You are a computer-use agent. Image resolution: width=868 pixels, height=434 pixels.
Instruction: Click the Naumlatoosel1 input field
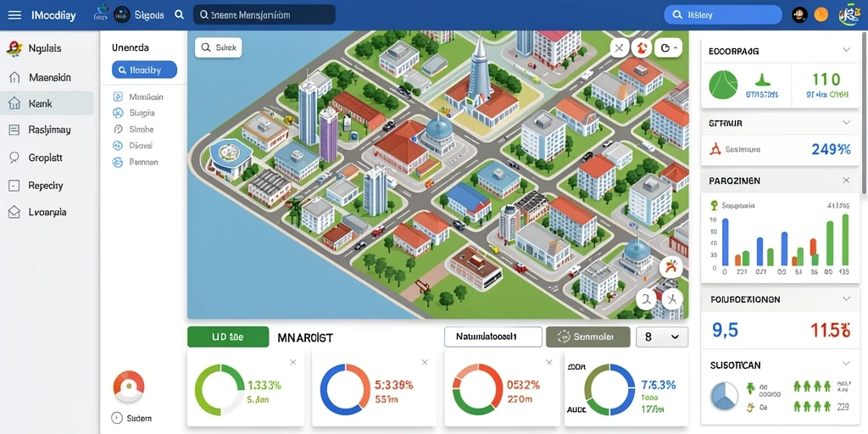click(493, 337)
